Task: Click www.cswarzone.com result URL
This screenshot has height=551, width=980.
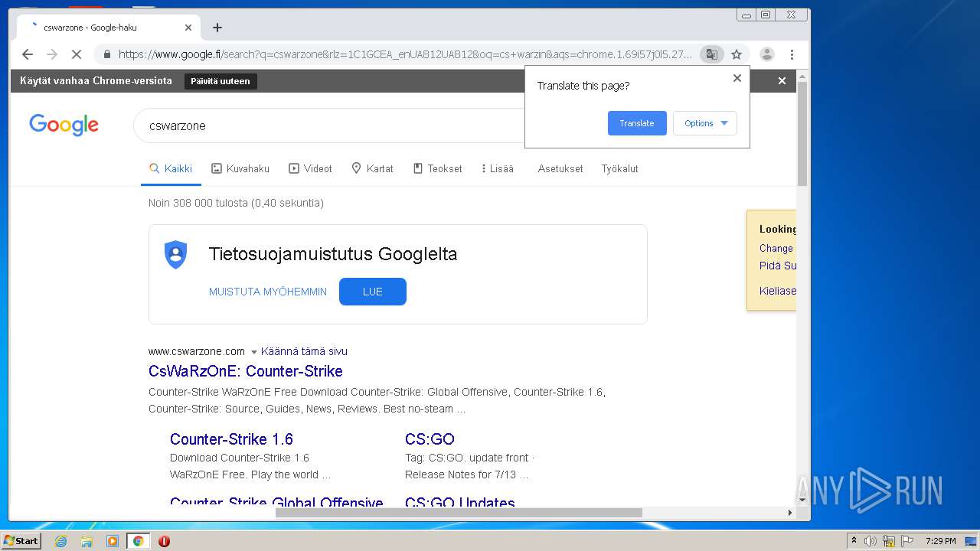Action: click(x=197, y=351)
